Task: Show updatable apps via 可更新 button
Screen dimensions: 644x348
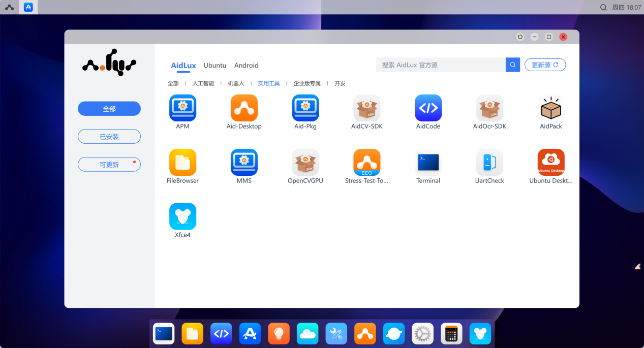Action: tap(109, 165)
